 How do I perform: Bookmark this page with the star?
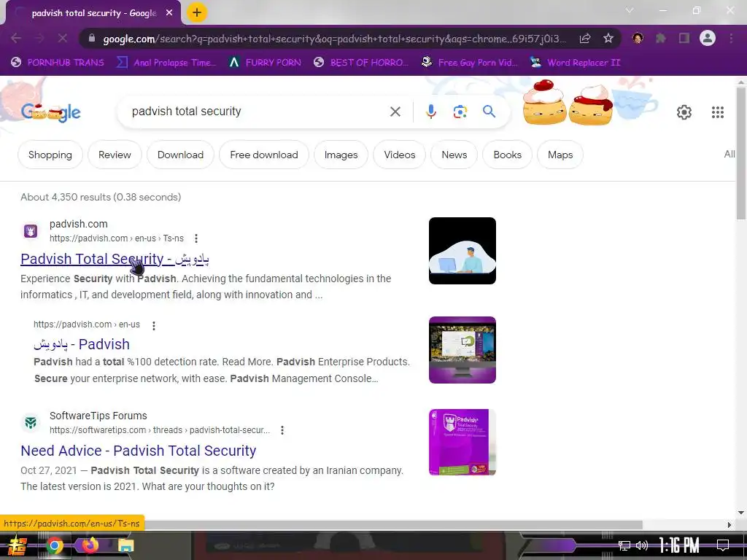608,38
